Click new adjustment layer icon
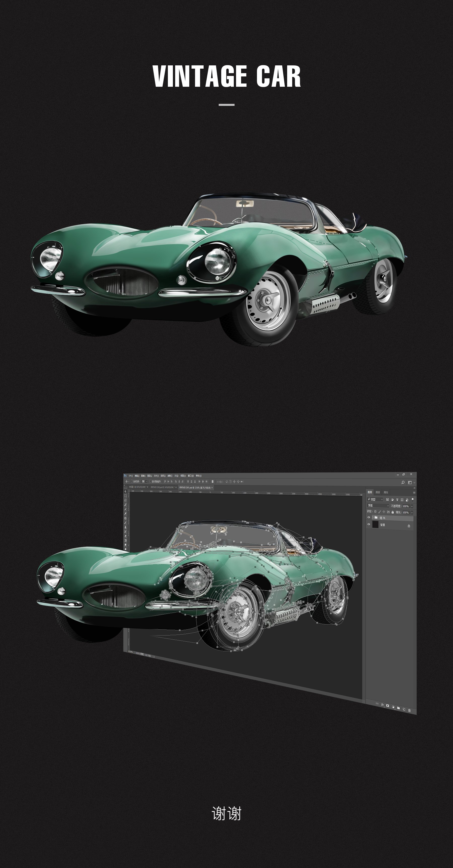The height and width of the screenshot is (868, 453). point(393,707)
